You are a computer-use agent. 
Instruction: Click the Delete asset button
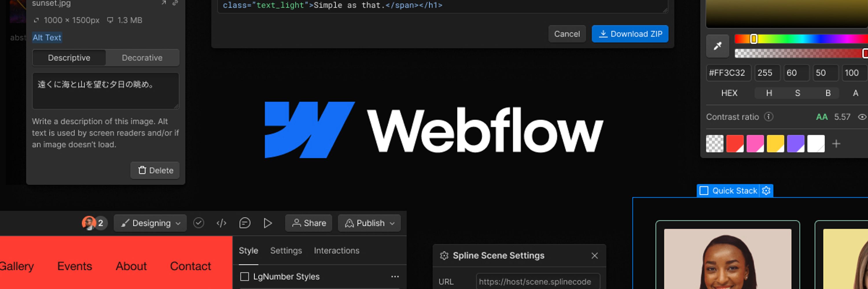(x=155, y=171)
